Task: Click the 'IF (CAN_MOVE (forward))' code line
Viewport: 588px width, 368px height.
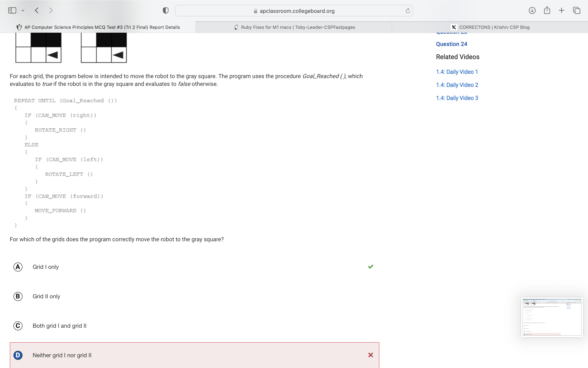Action: [64, 196]
